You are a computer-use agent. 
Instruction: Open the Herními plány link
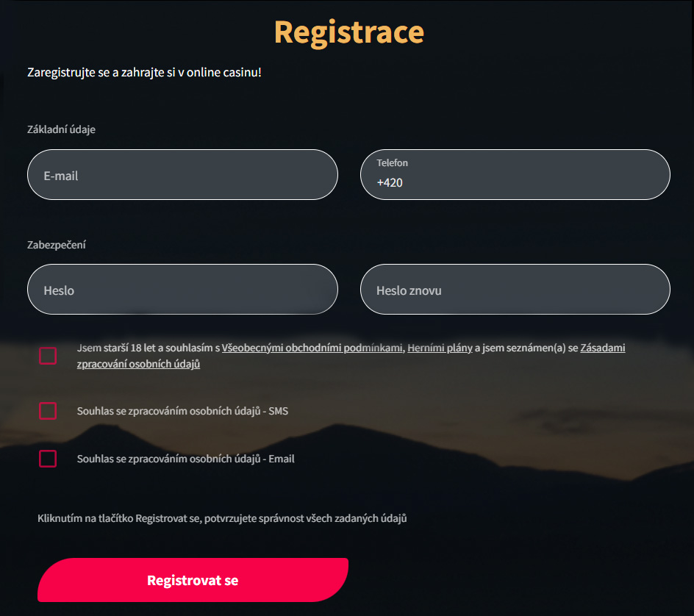pyautogui.click(x=440, y=348)
